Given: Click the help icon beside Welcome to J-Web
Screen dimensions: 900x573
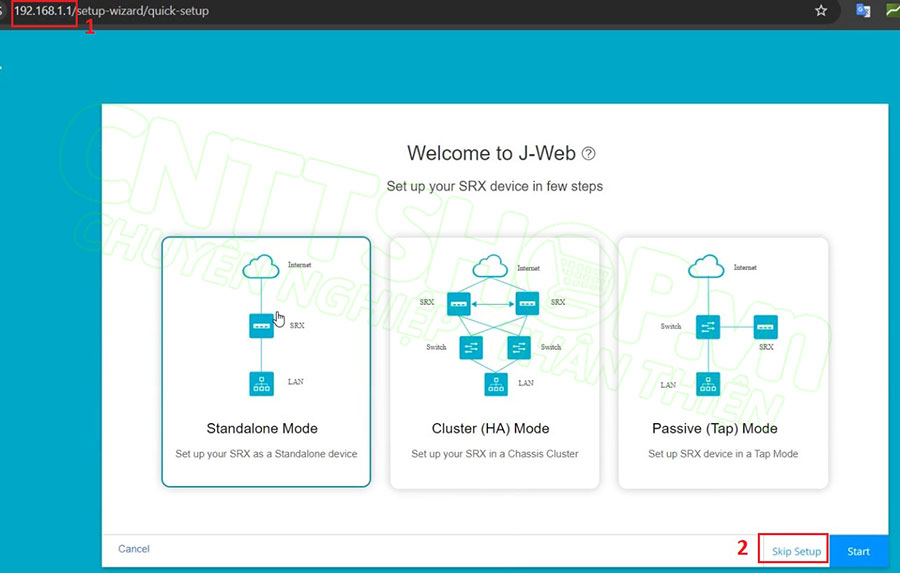Looking at the screenshot, I should coord(589,154).
